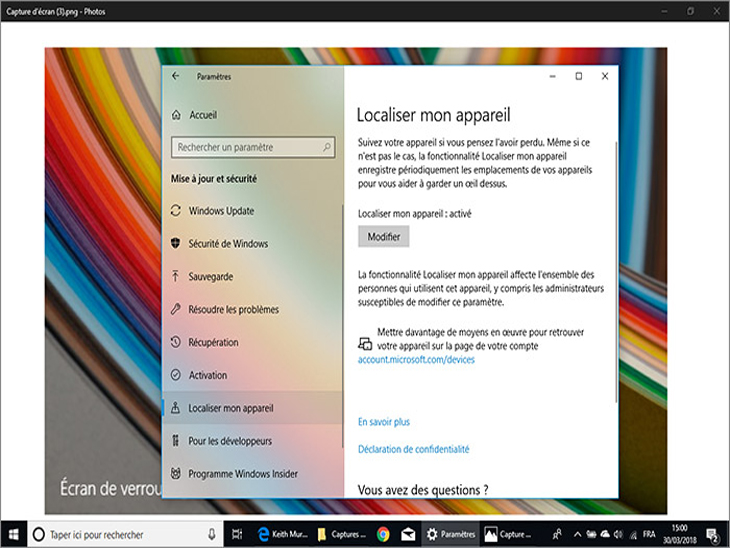Open the Sauvegarde section
Screen dimensions: 730x548
point(210,277)
